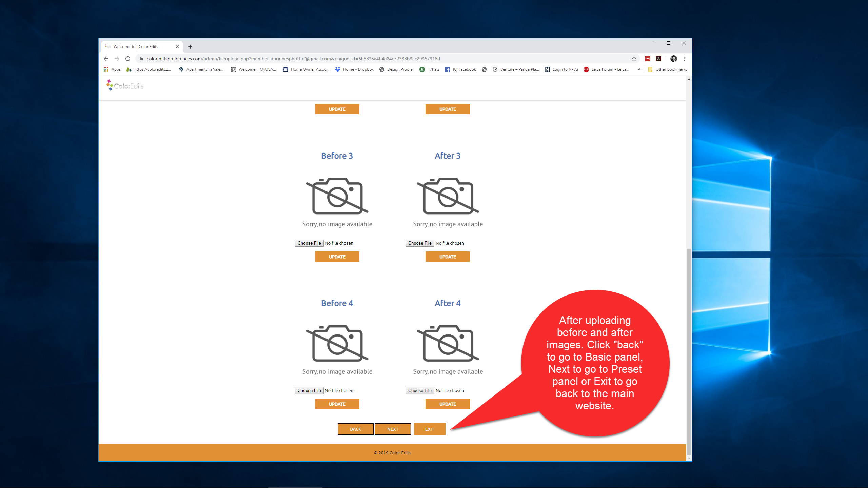Click the Before 3 heading
The height and width of the screenshot is (488, 868).
click(337, 156)
